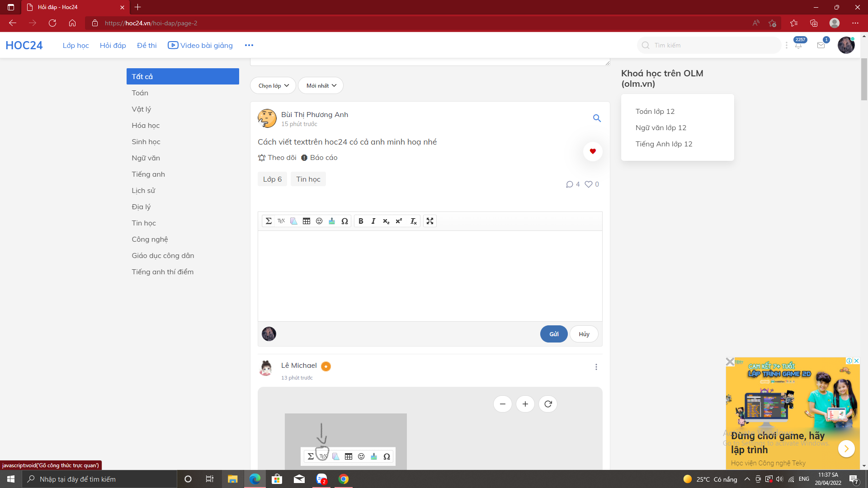Open the comments count bubble
The height and width of the screenshot is (488, 868).
coord(573,184)
